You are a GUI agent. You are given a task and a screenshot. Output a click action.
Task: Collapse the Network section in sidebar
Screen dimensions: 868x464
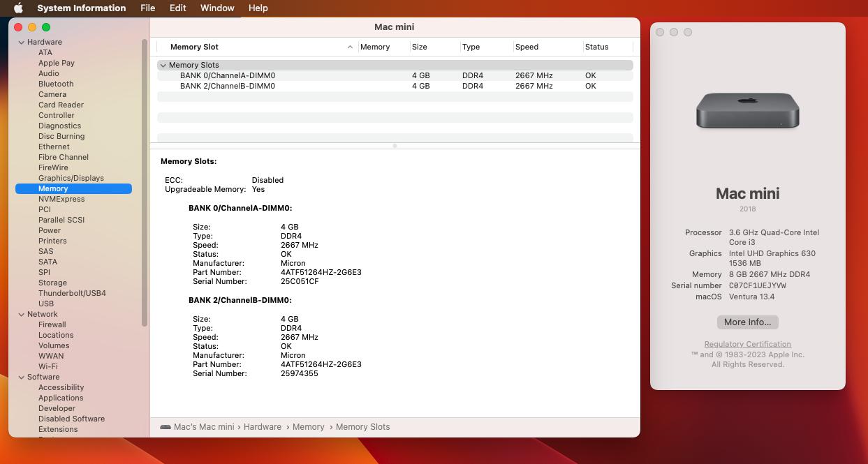[22, 314]
